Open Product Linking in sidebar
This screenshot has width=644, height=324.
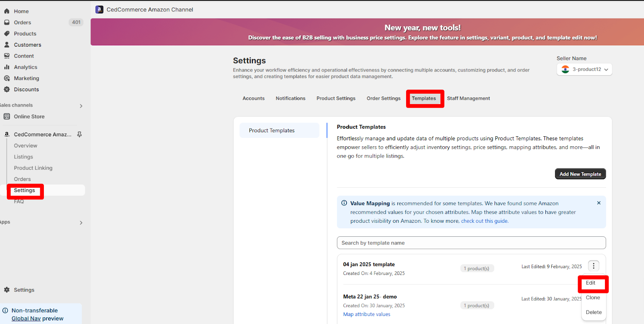pyautogui.click(x=33, y=168)
